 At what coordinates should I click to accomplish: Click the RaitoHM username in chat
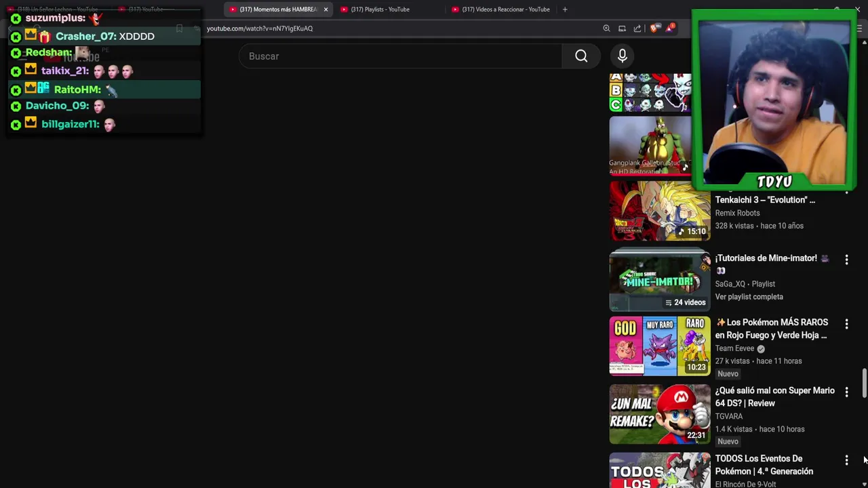coord(77,89)
